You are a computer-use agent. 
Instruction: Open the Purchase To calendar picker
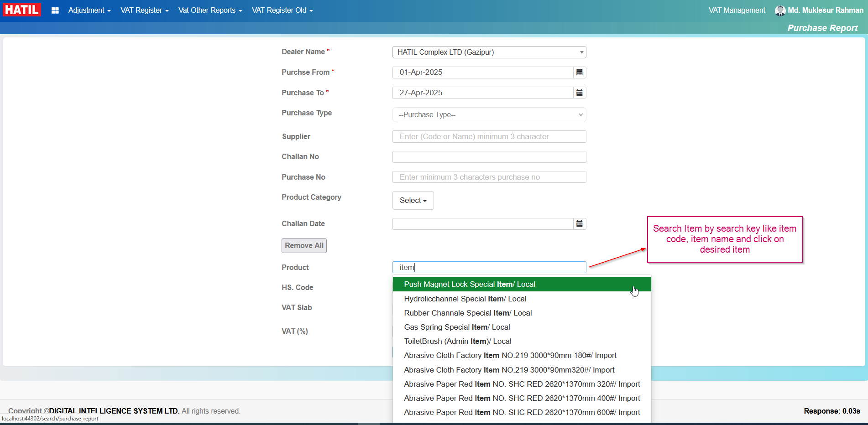pos(580,93)
